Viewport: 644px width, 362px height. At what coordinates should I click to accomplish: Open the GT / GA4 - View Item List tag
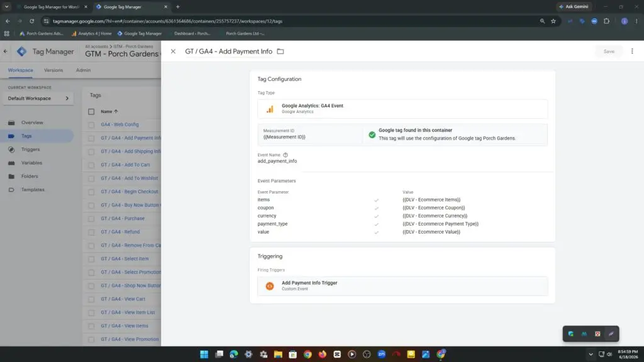[128, 312]
